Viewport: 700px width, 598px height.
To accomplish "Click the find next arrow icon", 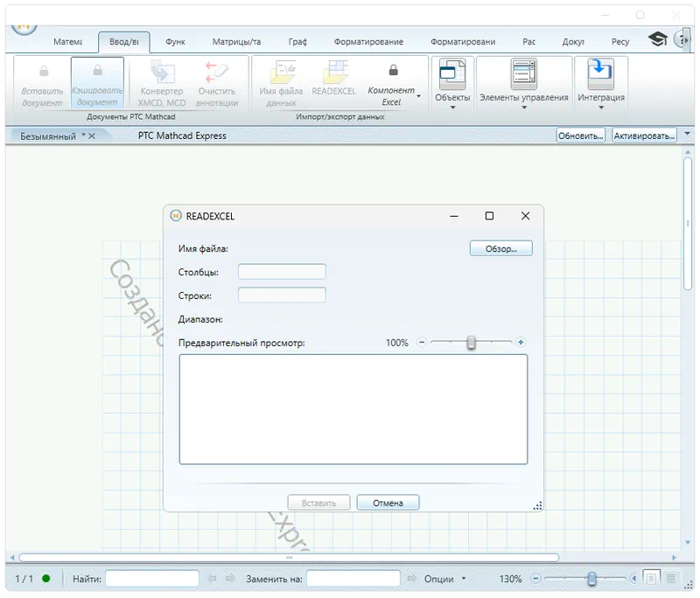I will [x=230, y=579].
